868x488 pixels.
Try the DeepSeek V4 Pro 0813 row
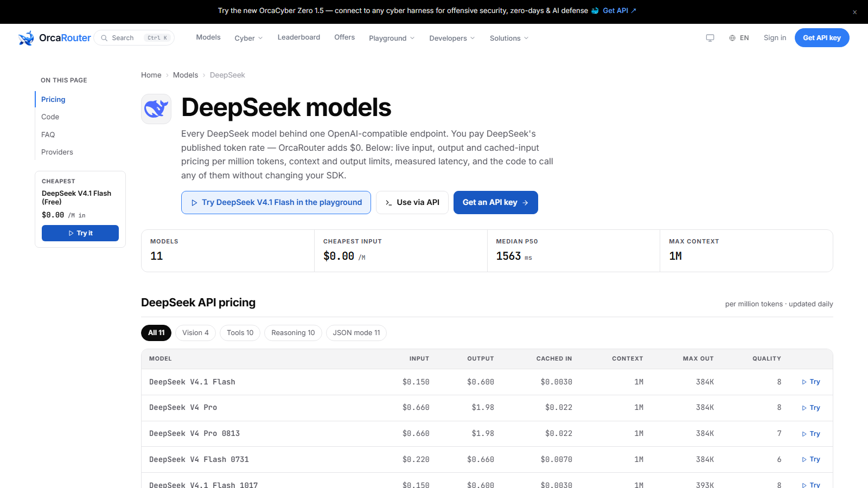pyautogui.click(x=811, y=434)
